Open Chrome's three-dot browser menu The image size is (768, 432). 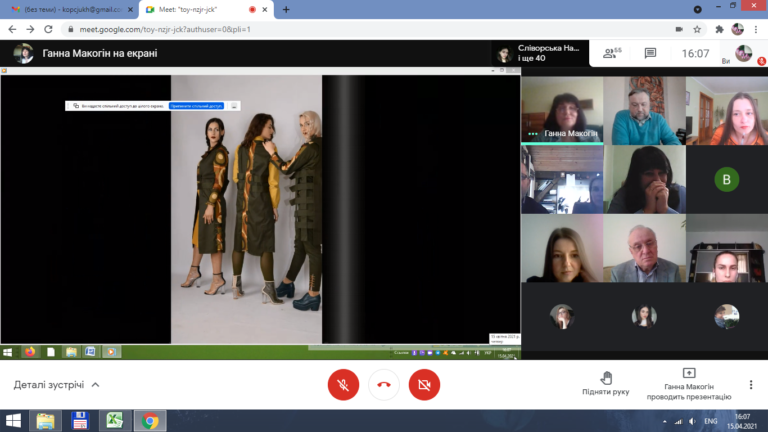tap(756, 29)
